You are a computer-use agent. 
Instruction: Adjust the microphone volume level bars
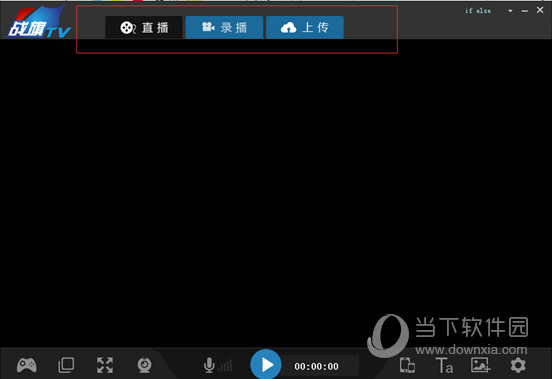coord(225,366)
